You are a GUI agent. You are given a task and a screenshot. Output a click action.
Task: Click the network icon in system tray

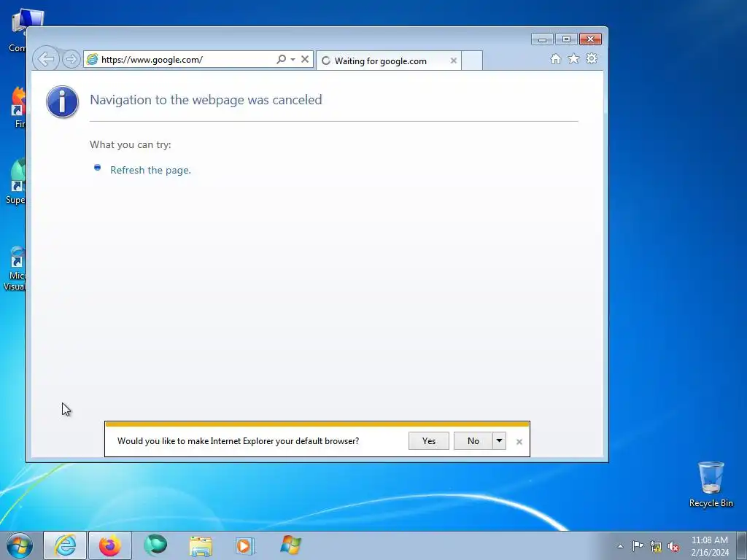(656, 546)
